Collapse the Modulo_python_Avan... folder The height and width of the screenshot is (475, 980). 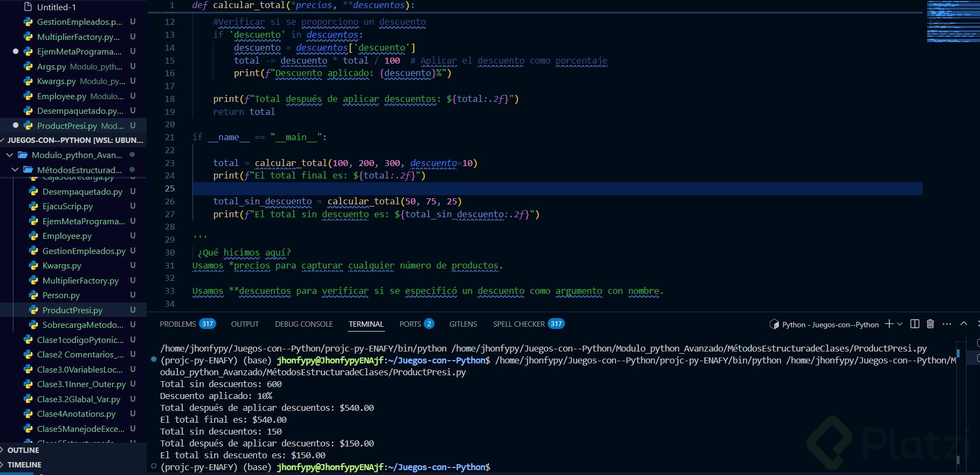coord(9,155)
